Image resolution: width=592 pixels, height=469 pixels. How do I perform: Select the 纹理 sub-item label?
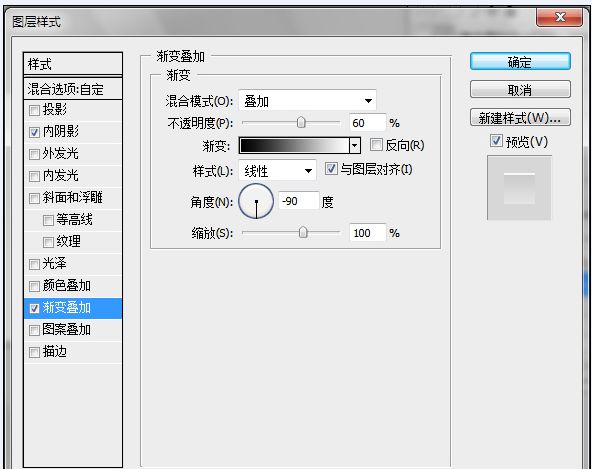[x=68, y=241]
